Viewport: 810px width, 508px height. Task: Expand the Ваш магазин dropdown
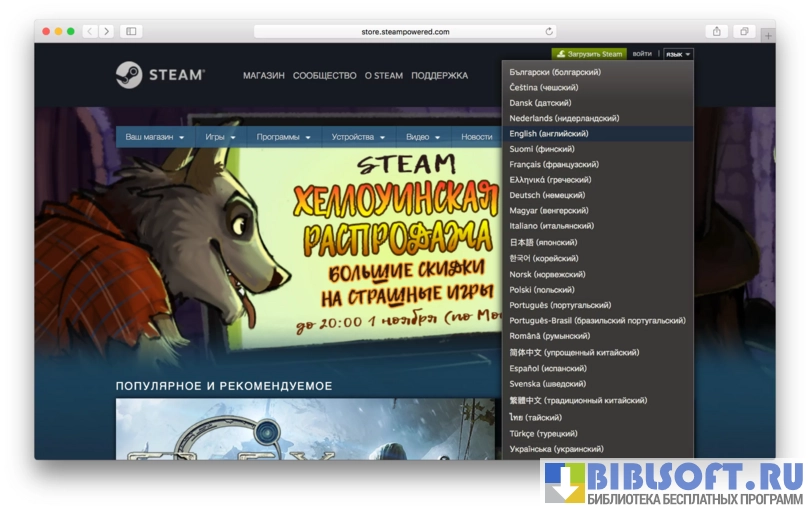(x=154, y=137)
